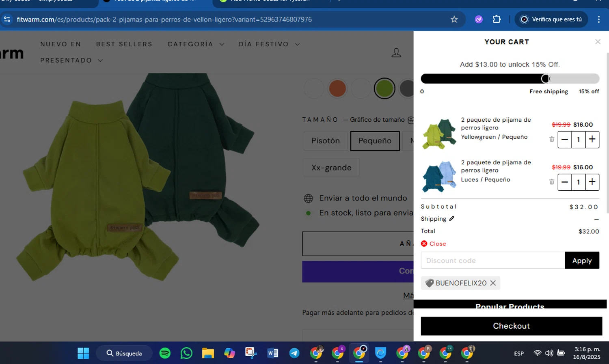Click the taskbar Búsqueda search box

tap(124, 353)
